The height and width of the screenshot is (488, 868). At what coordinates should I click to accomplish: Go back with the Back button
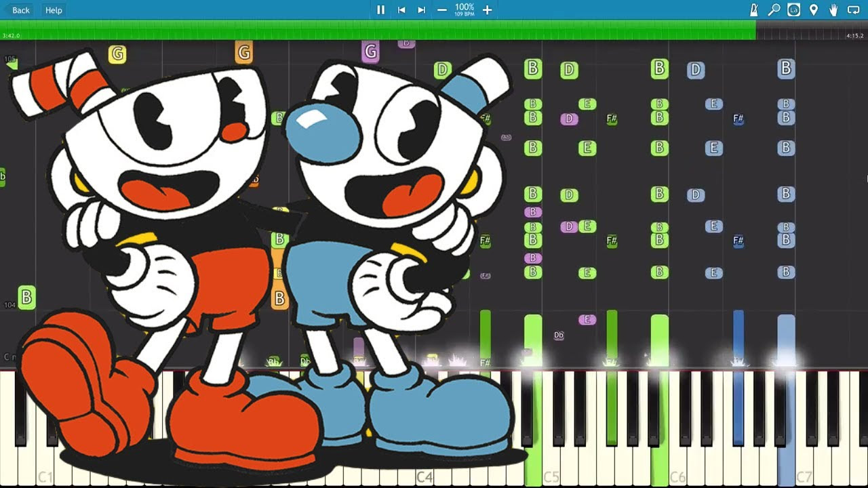tap(17, 9)
